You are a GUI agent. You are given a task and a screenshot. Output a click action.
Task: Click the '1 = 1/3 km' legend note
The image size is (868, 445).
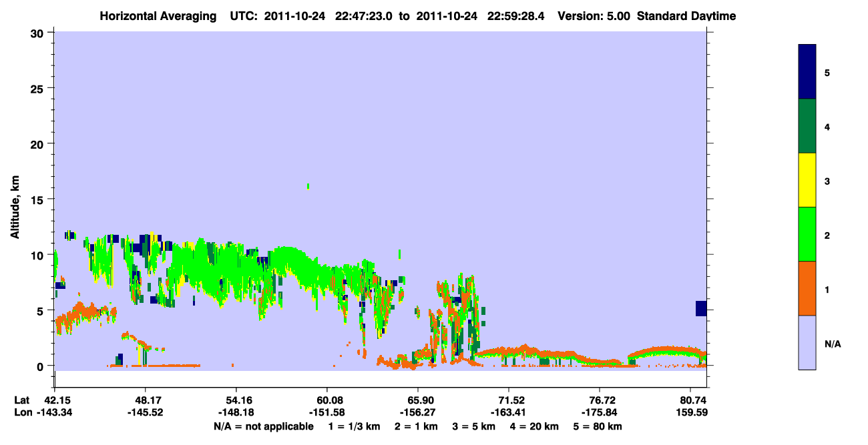click(355, 426)
